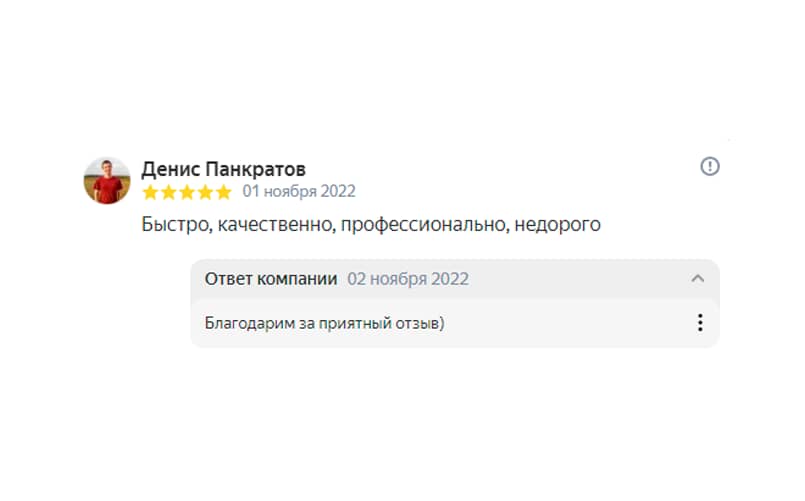Click the first rating star
Viewport: 805px width, 501px height.
click(151, 192)
